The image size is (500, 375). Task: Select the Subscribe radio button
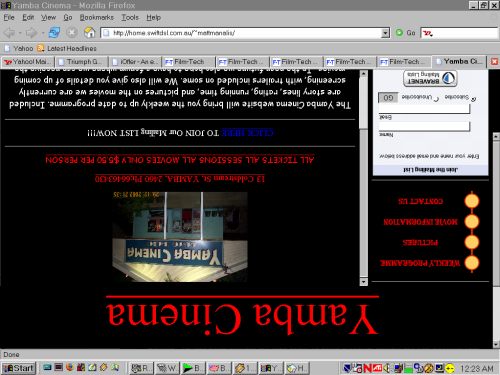(x=473, y=99)
